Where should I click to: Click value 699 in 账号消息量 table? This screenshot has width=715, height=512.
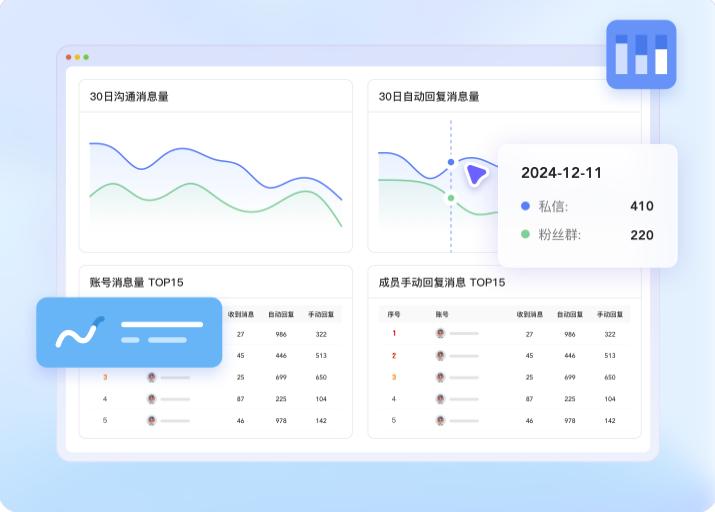[x=281, y=378]
